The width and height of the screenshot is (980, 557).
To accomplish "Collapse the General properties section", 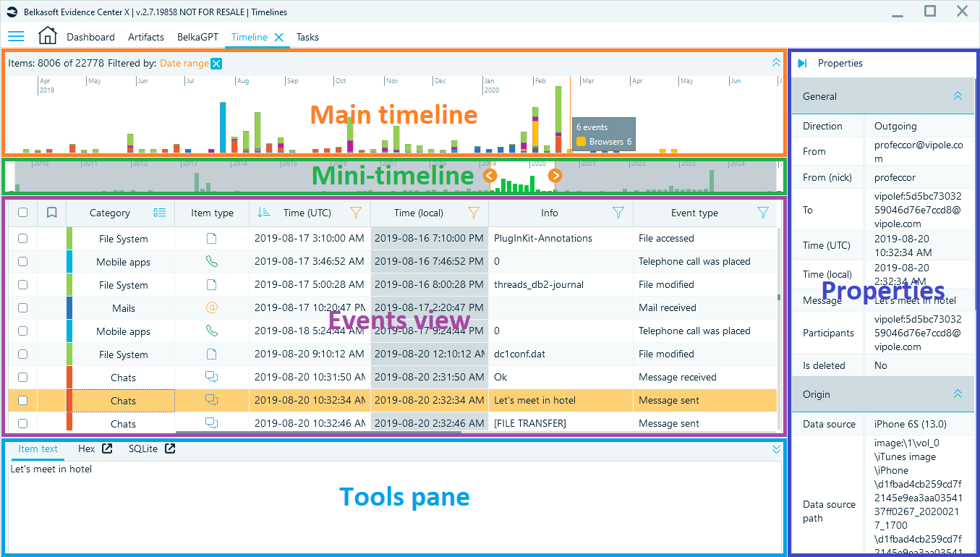I will [x=958, y=96].
